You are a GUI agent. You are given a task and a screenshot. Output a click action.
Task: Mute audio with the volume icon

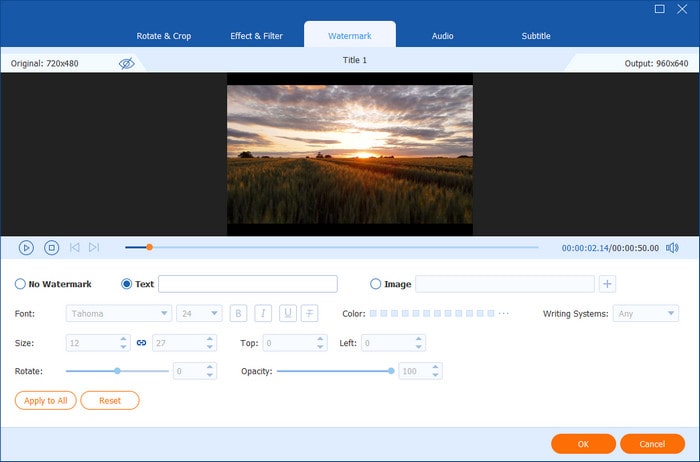[673, 248]
